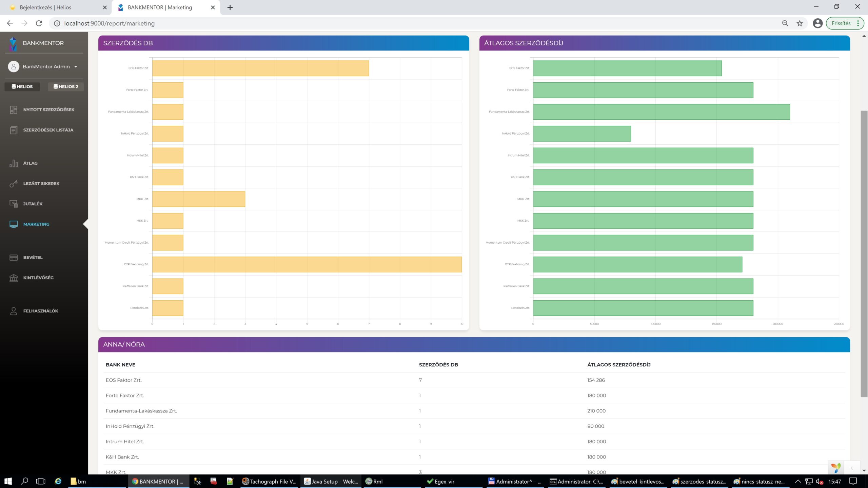Click the HELIOS database button
The height and width of the screenshot is (488, 868).
22,87
